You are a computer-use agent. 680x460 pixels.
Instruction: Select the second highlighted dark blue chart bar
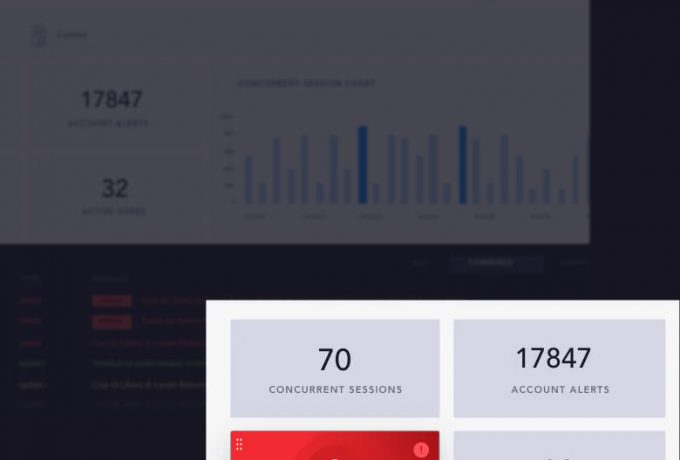point(462,165)
